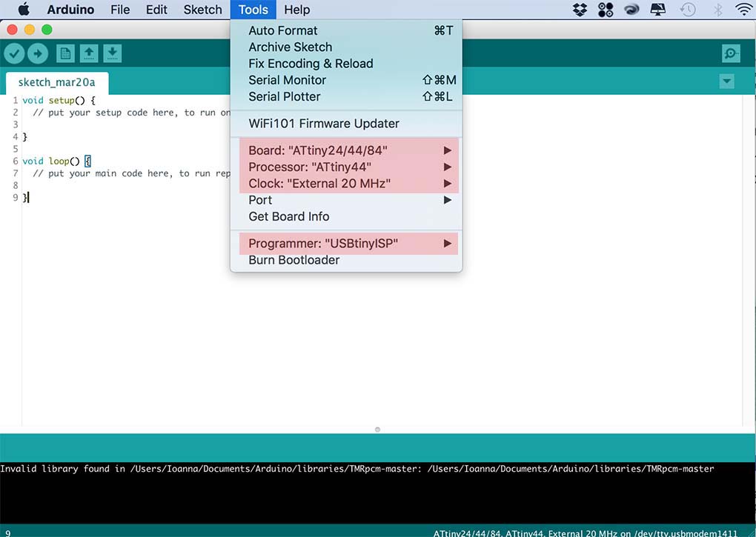756x537 pixels.
Task: Open the File menu
Action: (120, 10)
